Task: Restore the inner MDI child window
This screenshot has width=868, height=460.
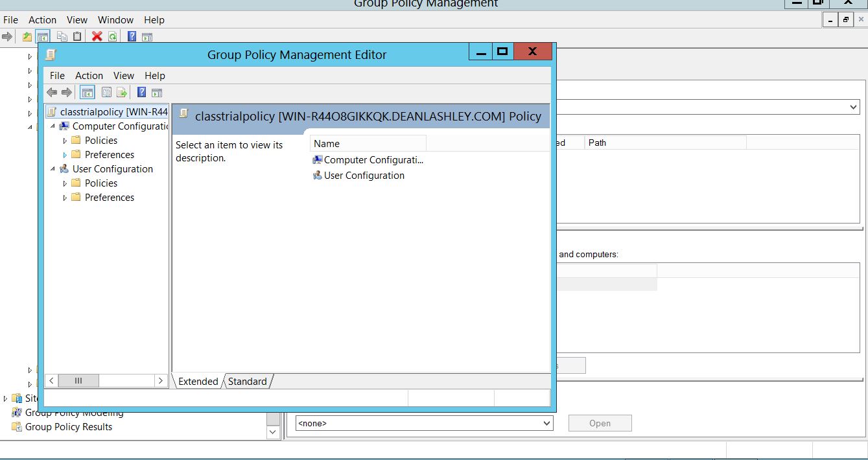Action: click(846, 20)
